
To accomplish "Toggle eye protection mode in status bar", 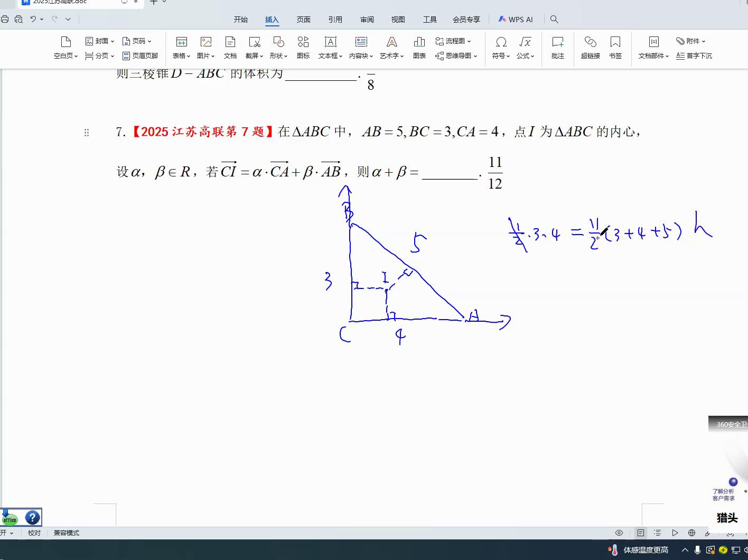I will (619, 533).
